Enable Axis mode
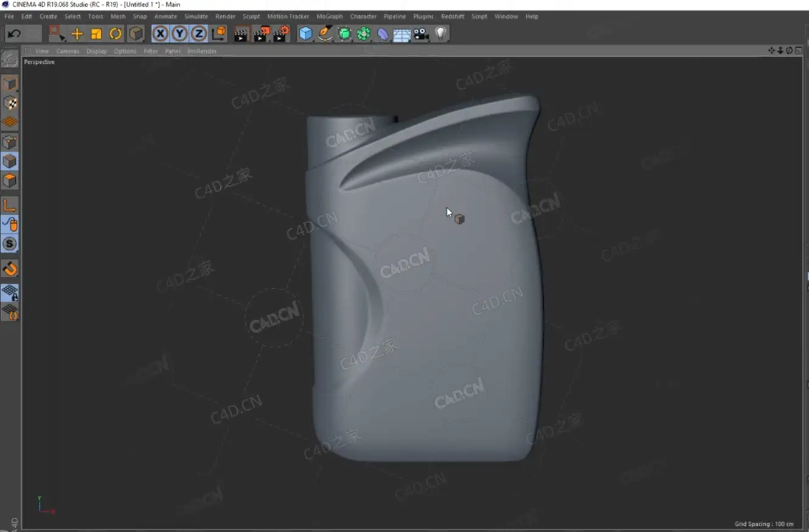The width and height of the screenshot is (809, 532). click(x=9, y=206)
